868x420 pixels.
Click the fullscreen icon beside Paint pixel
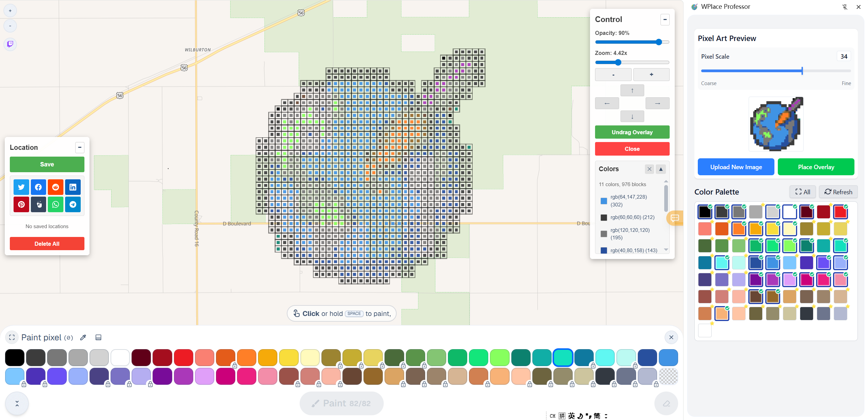[x=12, y=337]
